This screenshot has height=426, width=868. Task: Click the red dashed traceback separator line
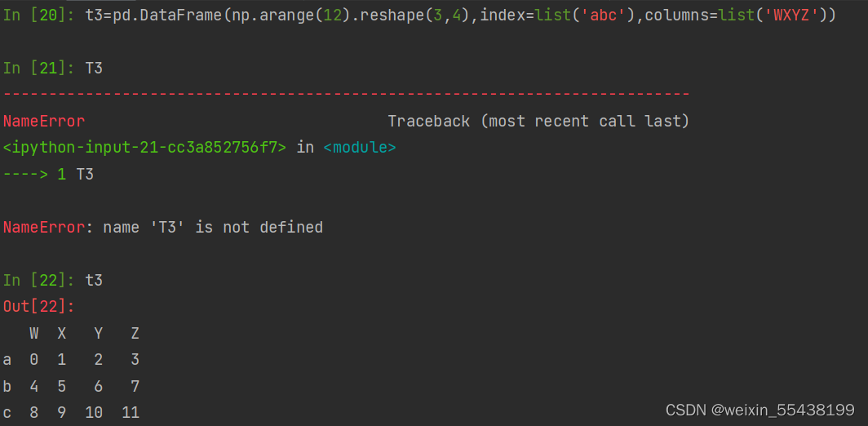pyautogui.click(x=347, y=95)
